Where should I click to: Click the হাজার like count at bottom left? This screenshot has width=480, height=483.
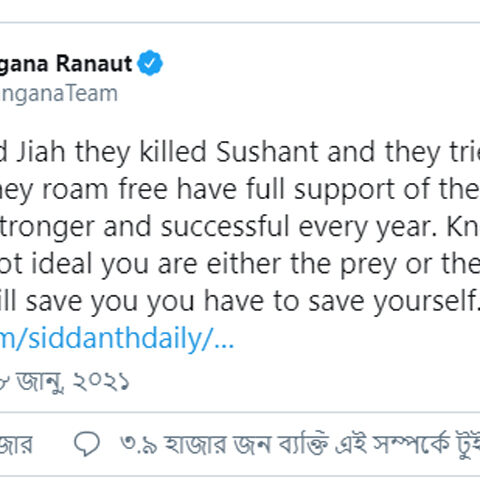click(x=16, y=445)
